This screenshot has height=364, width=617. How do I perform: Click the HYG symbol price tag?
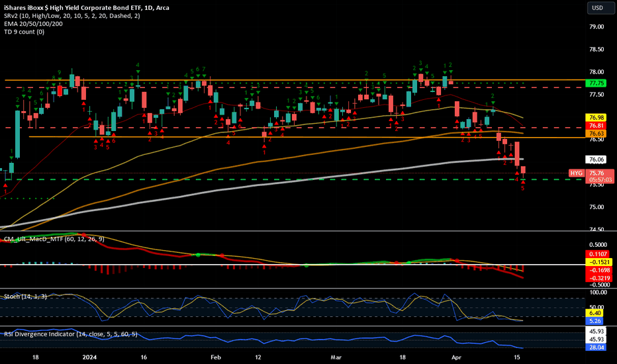tap(577, 173)
